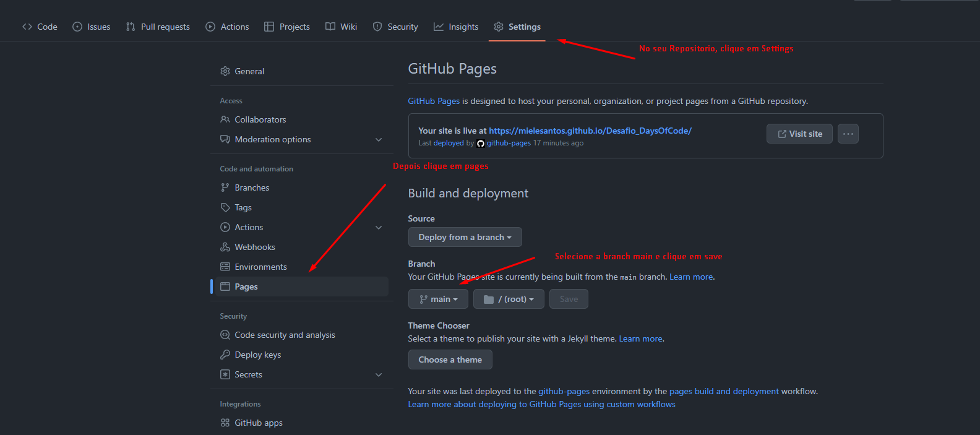Click the sidebar Actions play icon
The height and width of the screenshot is (435, 980).
tap(225, 227)
